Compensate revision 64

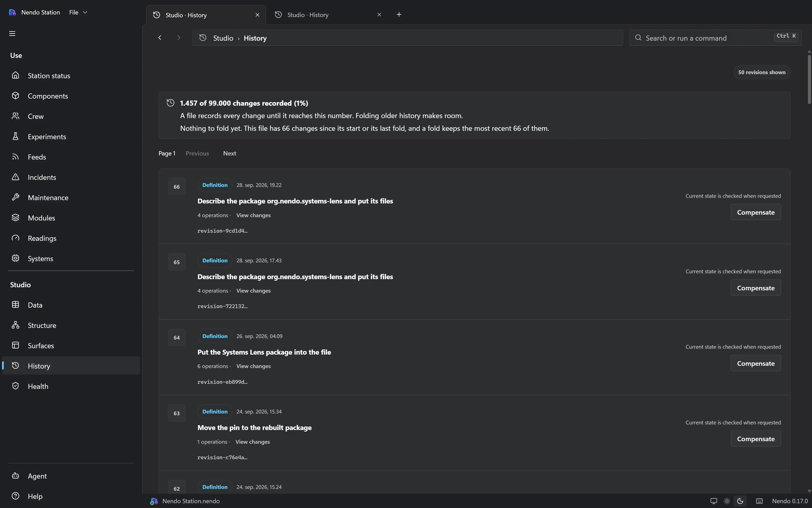756,363
